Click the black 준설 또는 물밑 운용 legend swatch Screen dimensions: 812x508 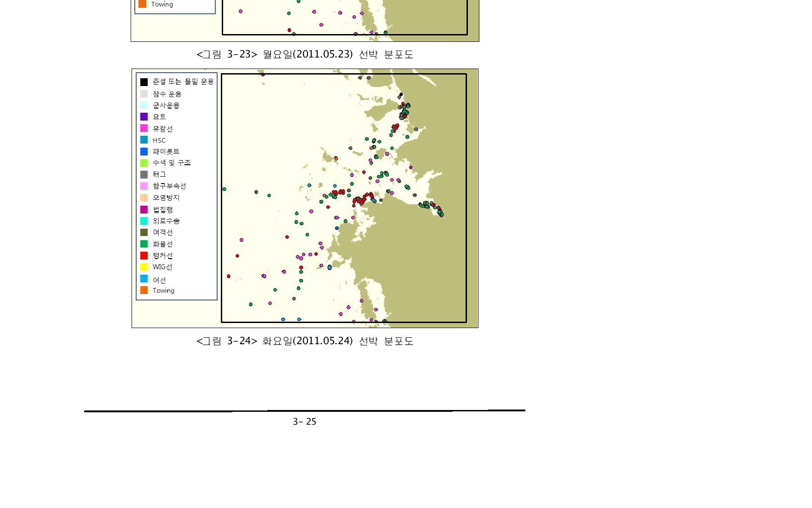(x=144, y=82)
